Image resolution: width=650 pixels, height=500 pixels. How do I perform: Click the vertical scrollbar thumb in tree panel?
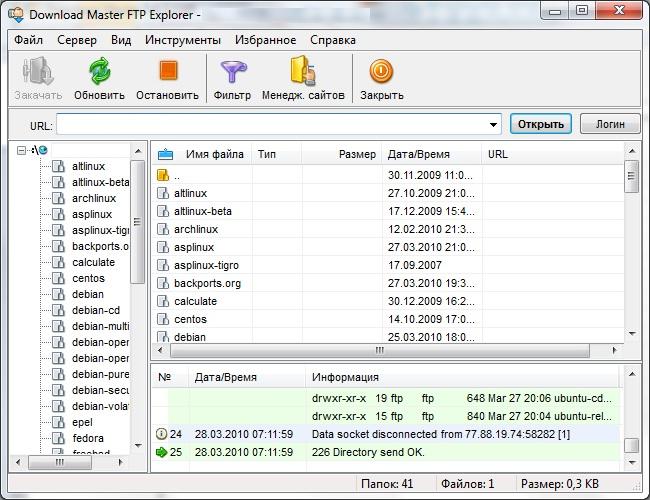(137, 222)
